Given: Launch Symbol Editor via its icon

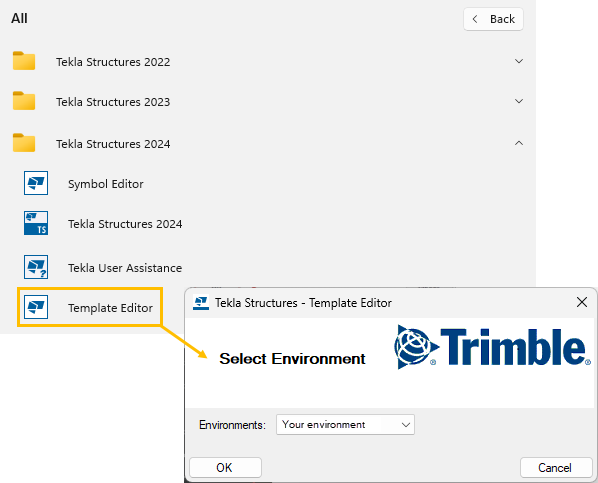Looking at the screenshot, I should point(36,183).
